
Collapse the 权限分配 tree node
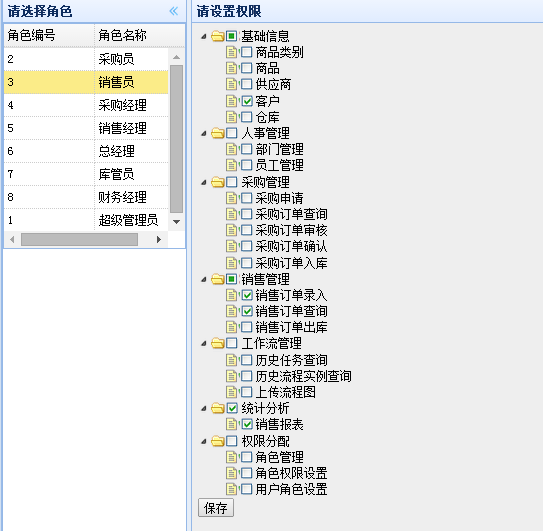(x=204, y=441)
